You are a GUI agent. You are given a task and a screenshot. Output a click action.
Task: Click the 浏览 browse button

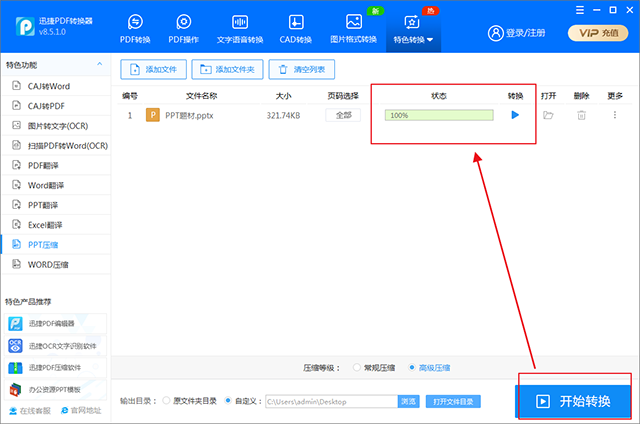tap(409, 402)
